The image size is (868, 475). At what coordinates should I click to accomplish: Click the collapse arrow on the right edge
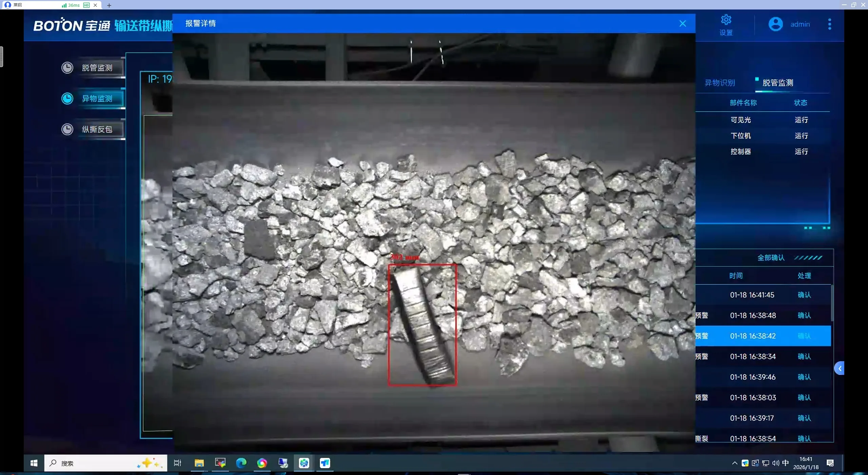click(x=839, y=368)
